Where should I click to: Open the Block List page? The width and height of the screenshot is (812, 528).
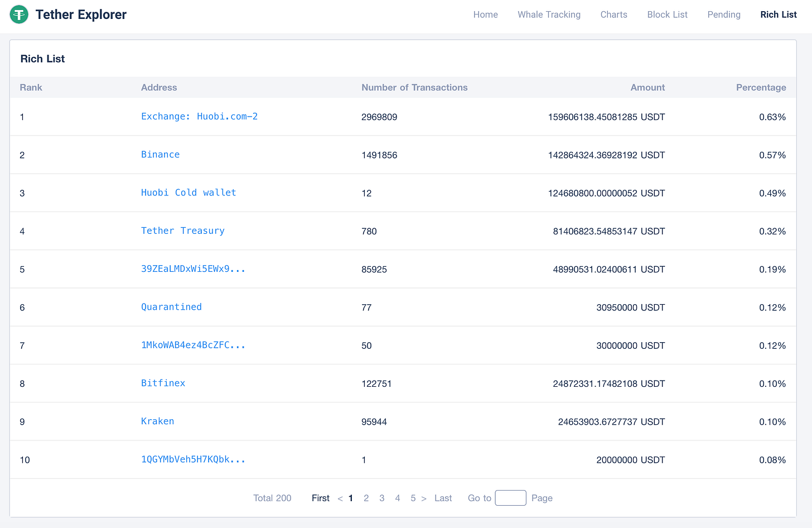[667, 15]
